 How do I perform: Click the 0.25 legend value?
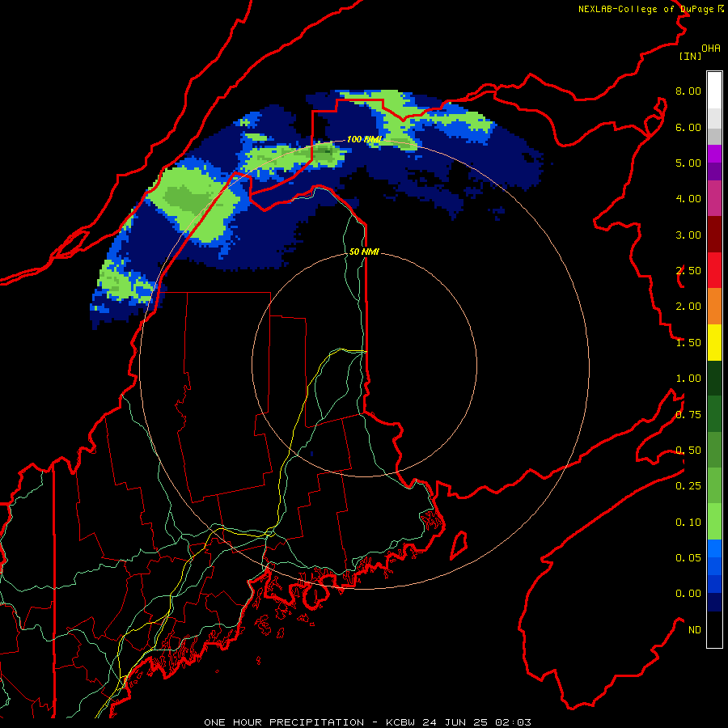[688, 486]
